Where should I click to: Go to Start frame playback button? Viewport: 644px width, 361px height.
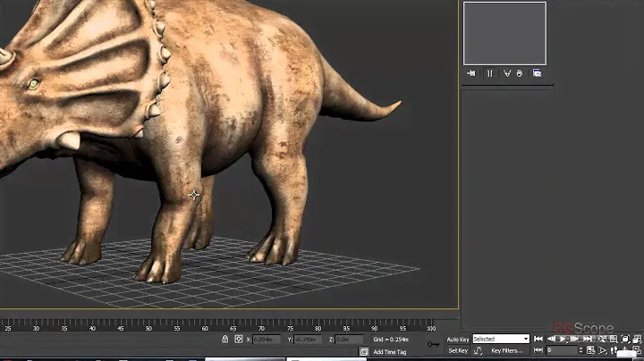540,340
